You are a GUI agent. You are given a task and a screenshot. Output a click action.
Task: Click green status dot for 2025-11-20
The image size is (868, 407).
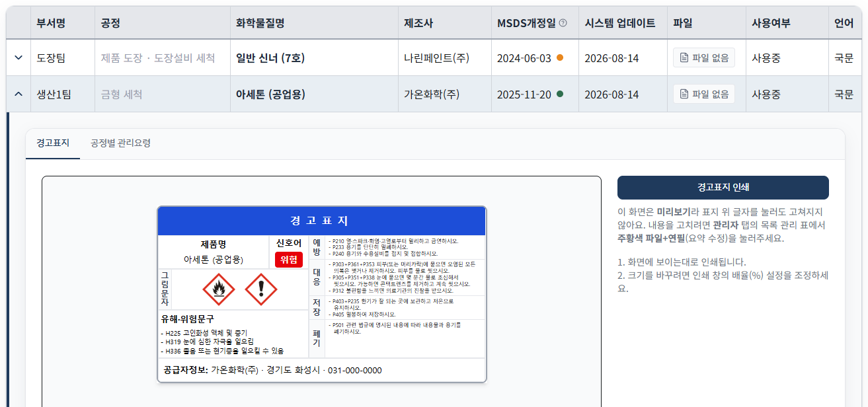pyautogui.click(x=560, y=94)
